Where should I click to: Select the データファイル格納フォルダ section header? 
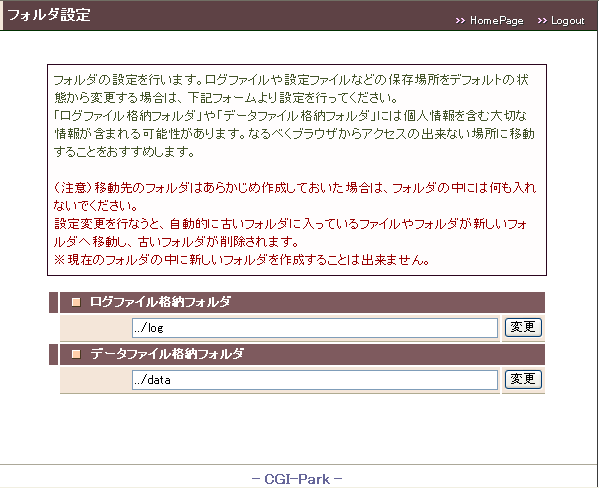coord(302,354)
